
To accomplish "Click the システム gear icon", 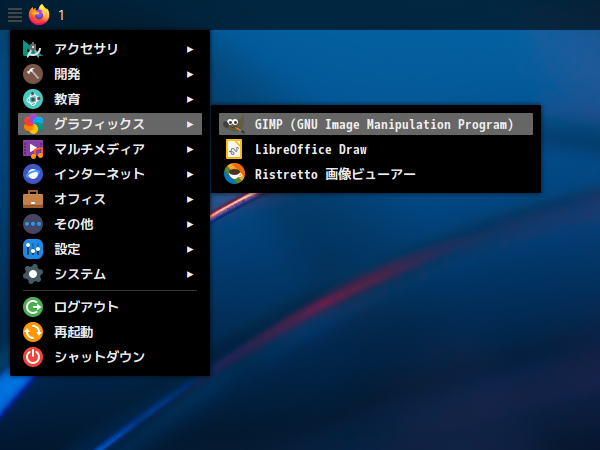I will coord(33,274).
